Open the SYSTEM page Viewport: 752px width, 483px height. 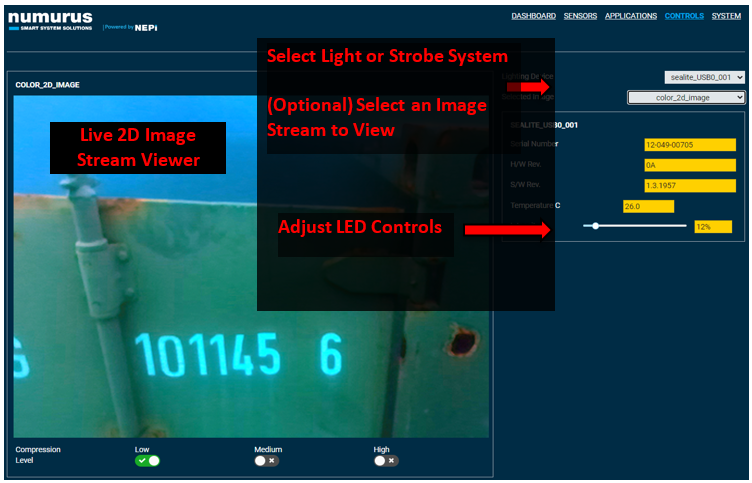point(726,16)
